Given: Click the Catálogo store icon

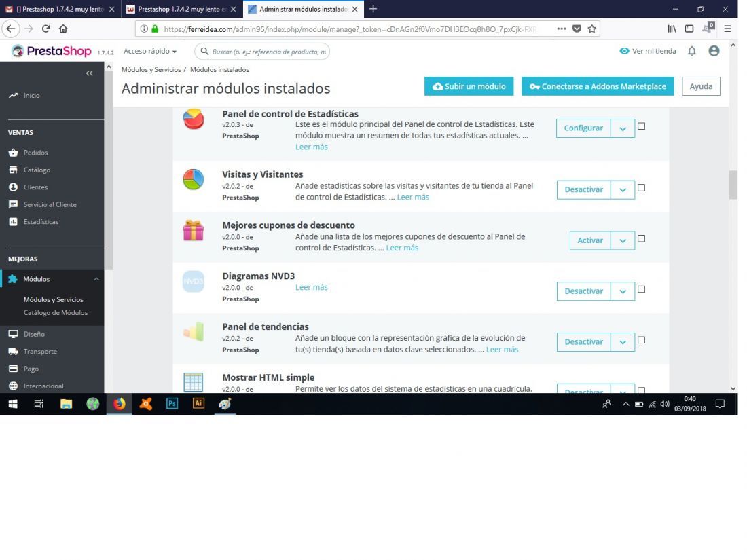Looking at the screenshot, I should (x=14, y=170).
